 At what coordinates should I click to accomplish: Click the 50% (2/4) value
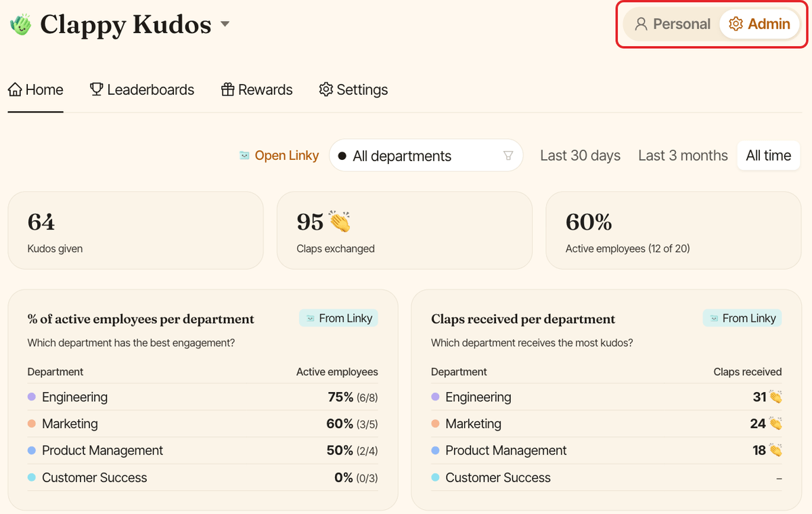352,451
